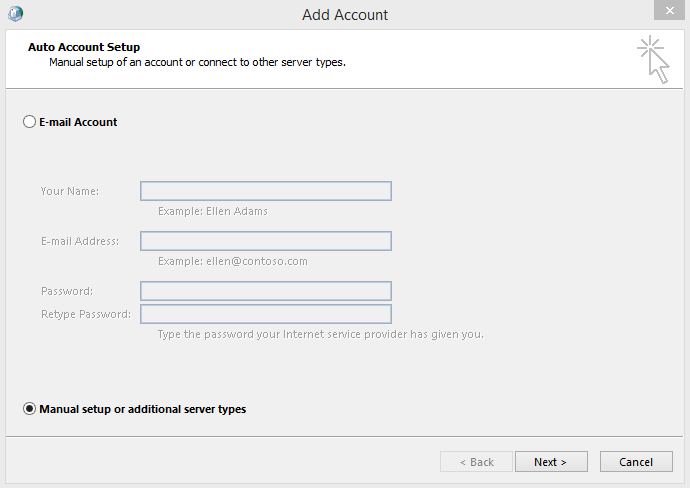Click the wizard cursor icon in the header
Viewport: 690px width, 488px height.
(653, 59)
